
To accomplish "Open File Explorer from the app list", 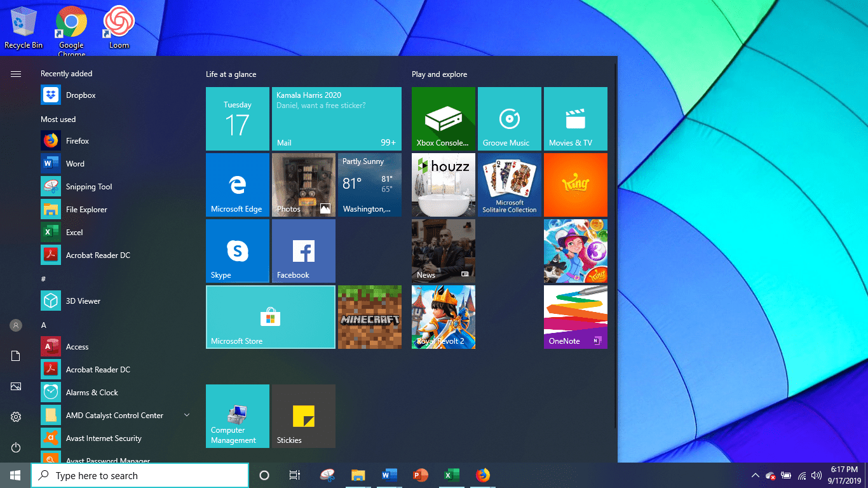I will tap(115, 210).
